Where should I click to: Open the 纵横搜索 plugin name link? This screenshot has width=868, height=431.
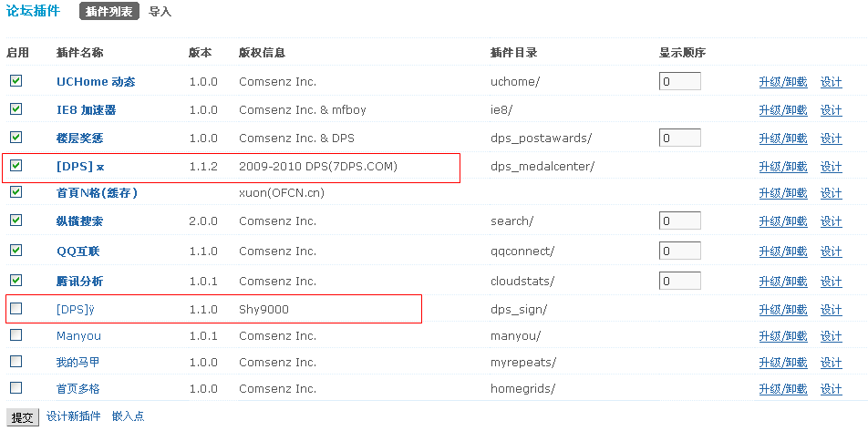coord(79,221)
